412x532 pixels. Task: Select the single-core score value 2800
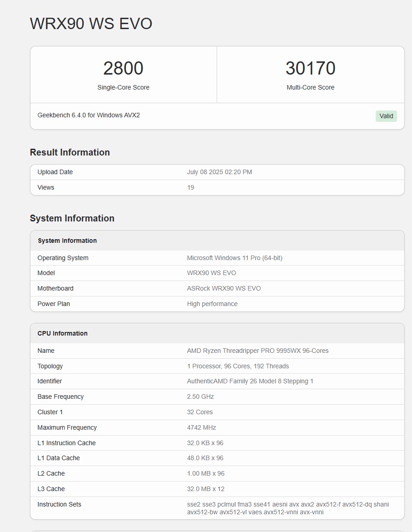[124, 68]
